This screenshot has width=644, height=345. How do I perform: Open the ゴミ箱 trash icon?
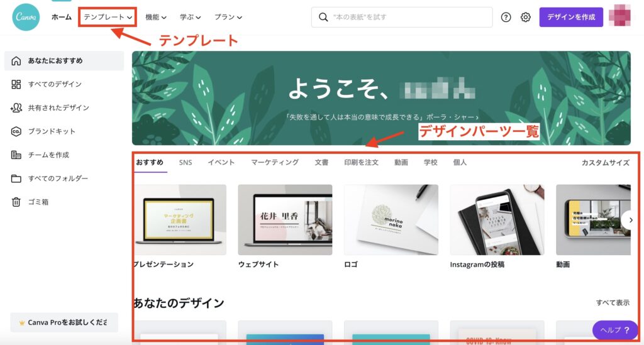click(16, 202)
